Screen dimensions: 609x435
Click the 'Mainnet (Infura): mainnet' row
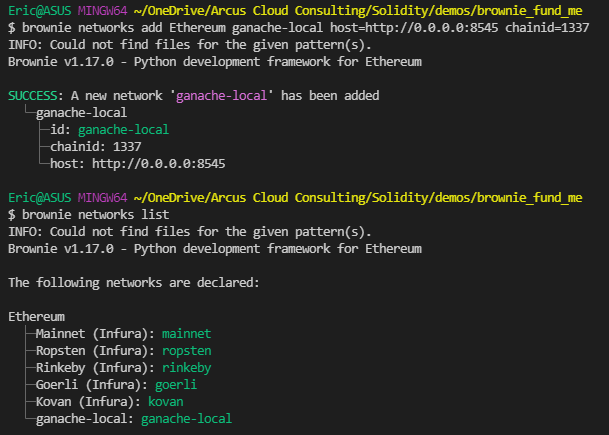pos(123,334)
